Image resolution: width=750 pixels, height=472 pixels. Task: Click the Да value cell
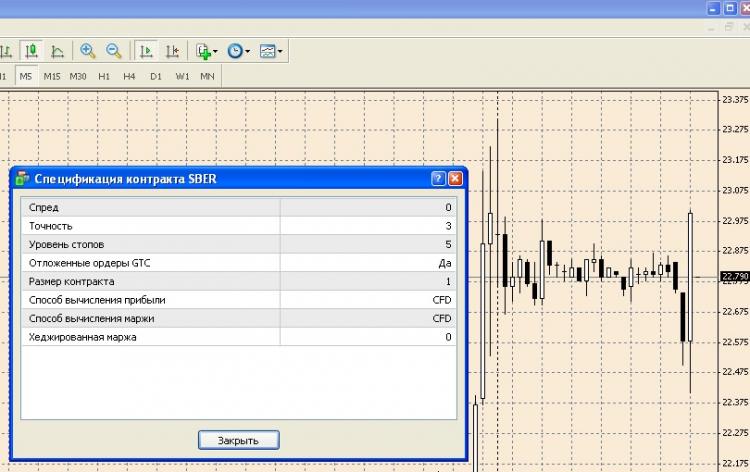(368, 263)
